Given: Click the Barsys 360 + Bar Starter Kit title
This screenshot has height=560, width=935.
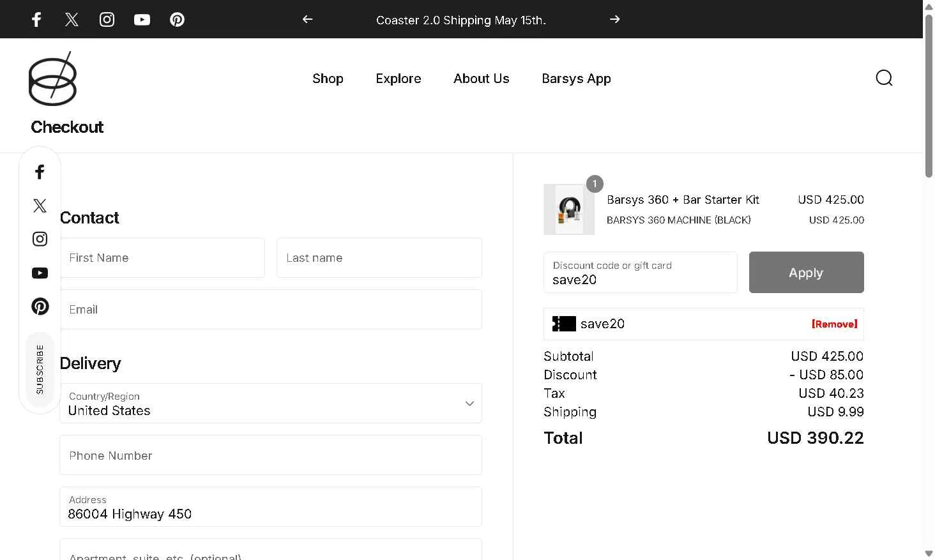Looking at the screenshot, I should point(683,200).
